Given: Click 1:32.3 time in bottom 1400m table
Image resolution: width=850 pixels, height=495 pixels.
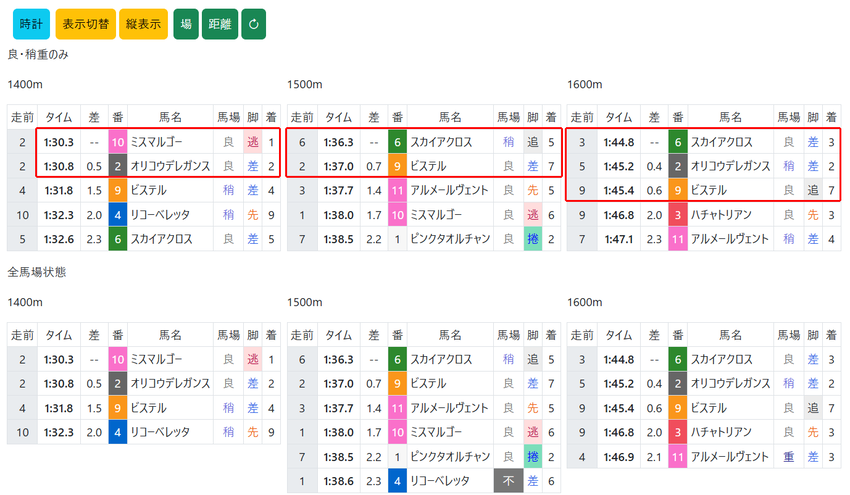Looking at the screenshot, I should tap(59, 432).
